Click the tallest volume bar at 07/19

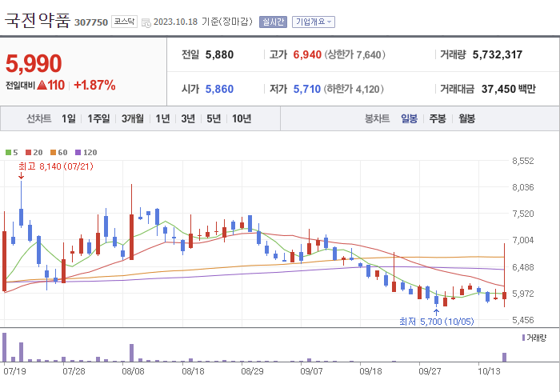(x=4, y=347)
